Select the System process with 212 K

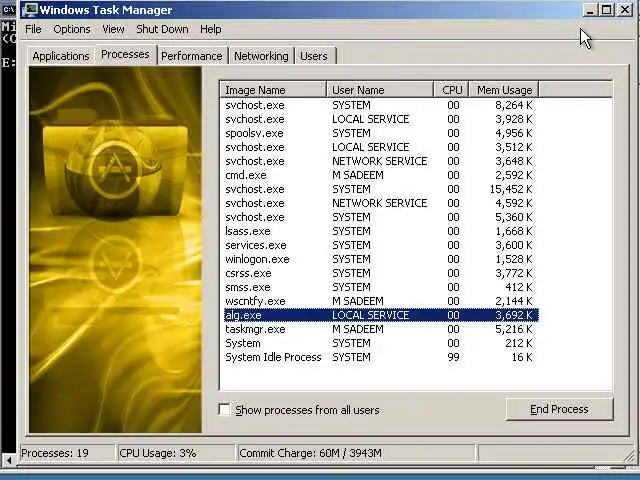[x=381, y=343]
